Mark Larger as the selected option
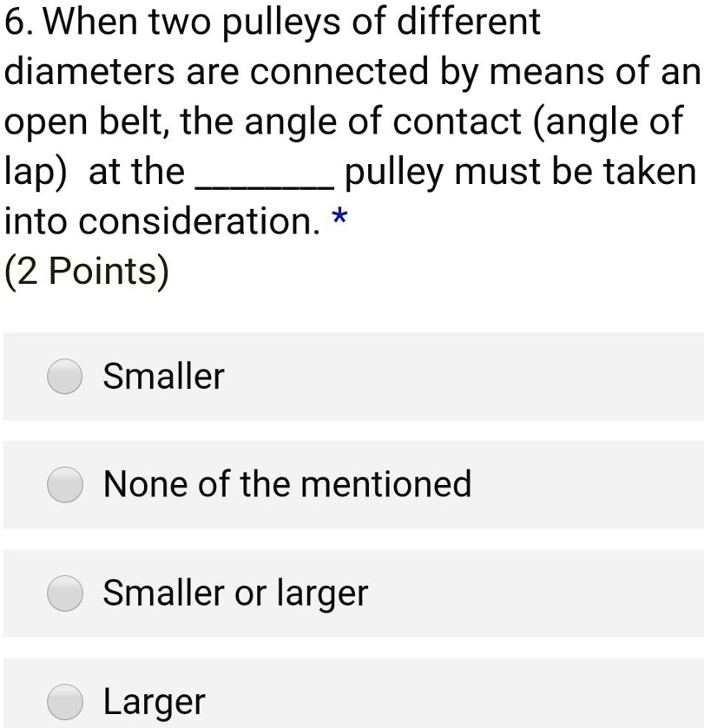The height and width of the screenshot is (728, 704). click(64, 702)
